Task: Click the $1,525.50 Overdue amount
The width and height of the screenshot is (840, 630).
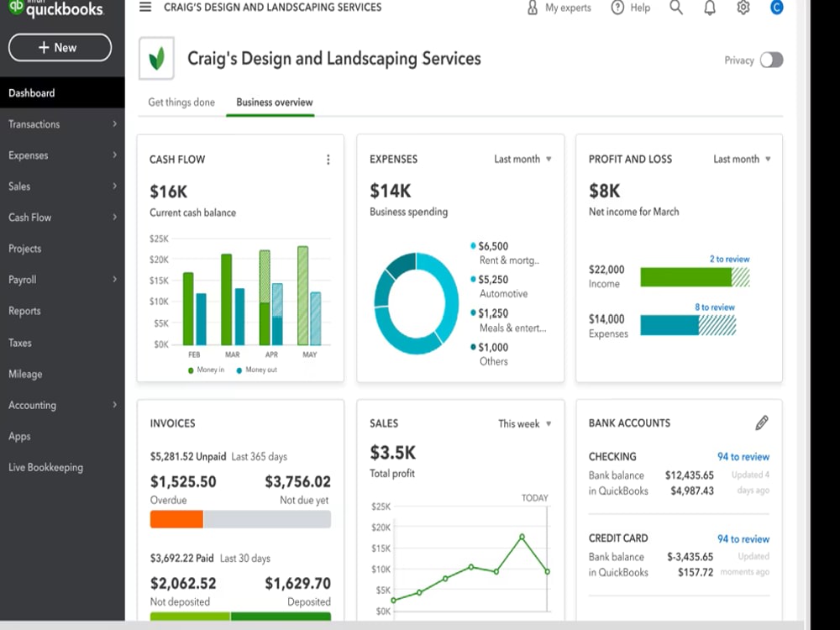Action: point(183,481)
